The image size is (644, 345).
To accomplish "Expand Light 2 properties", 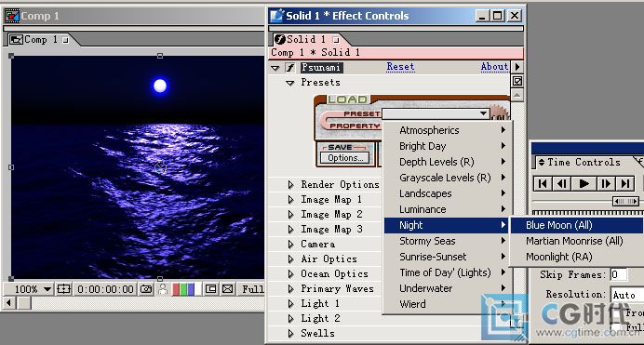I will click(290, 318).
